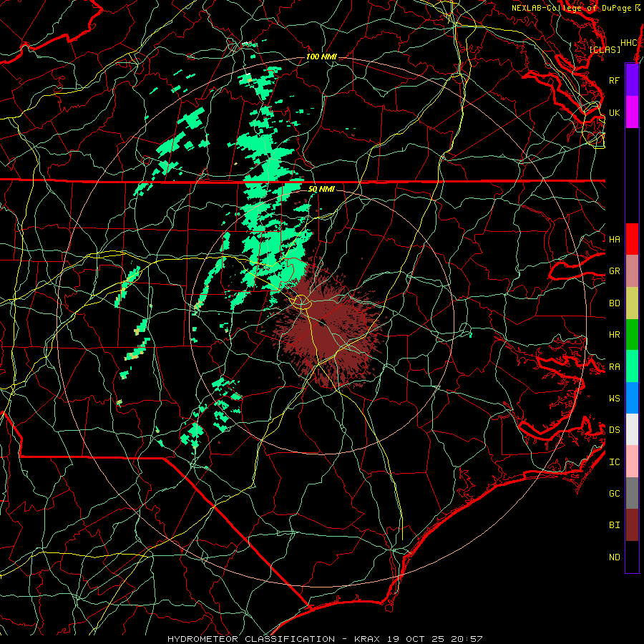Viewport: 644px width, 644px height.
Task: Click the RA light green legend swatch
Action: [632, 366]
